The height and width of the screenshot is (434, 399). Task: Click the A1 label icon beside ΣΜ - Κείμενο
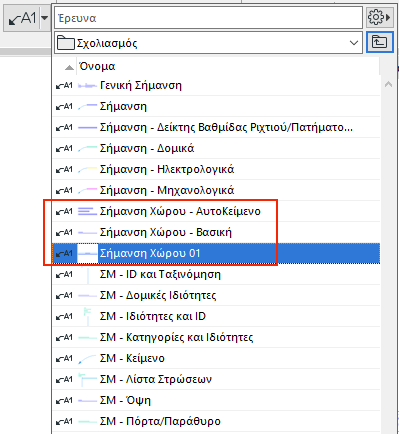coord(64,358)
